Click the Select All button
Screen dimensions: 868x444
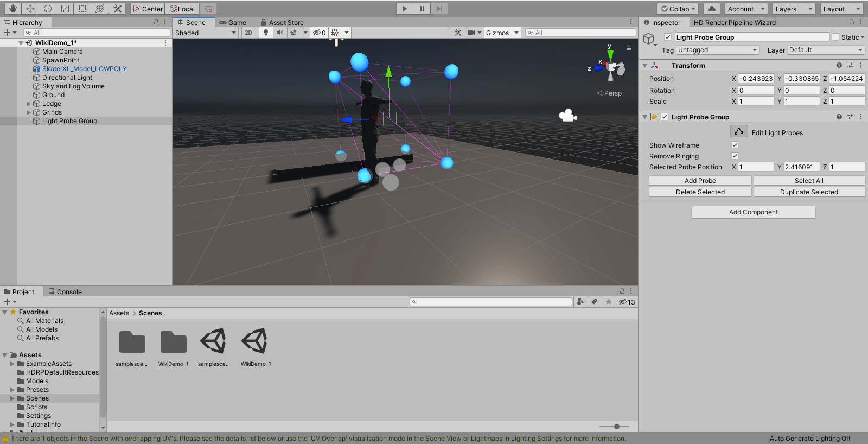click(x=809, y=180)
